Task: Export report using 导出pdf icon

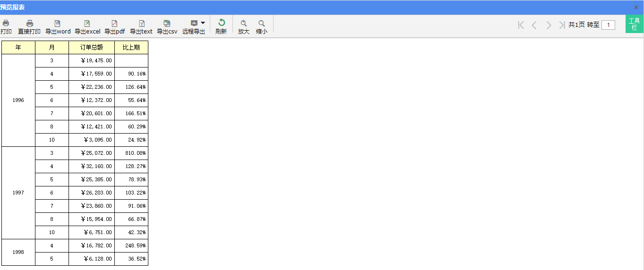Action: click(x=114, y=24)
